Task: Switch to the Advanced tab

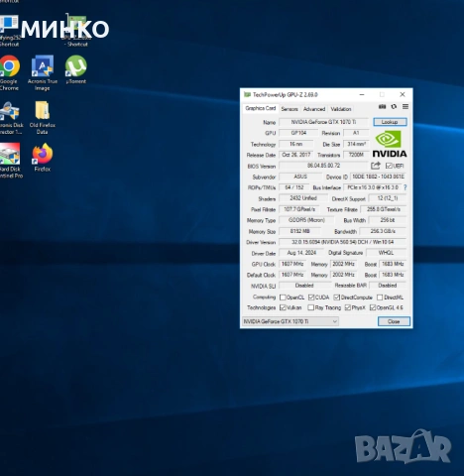Action: 314,109
